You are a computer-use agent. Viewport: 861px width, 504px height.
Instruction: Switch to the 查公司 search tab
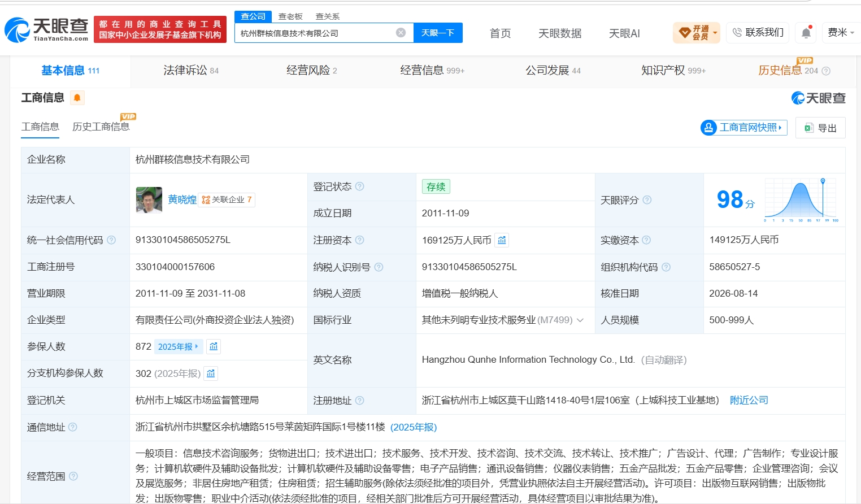[253, 16]
